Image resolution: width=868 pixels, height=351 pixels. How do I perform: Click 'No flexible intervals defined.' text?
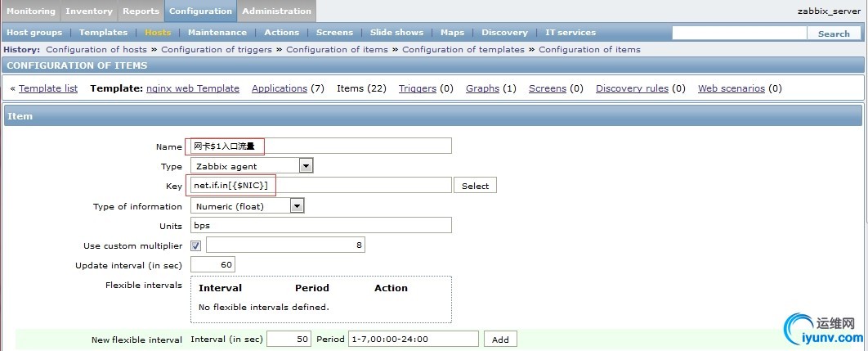[x=263, y=307]
